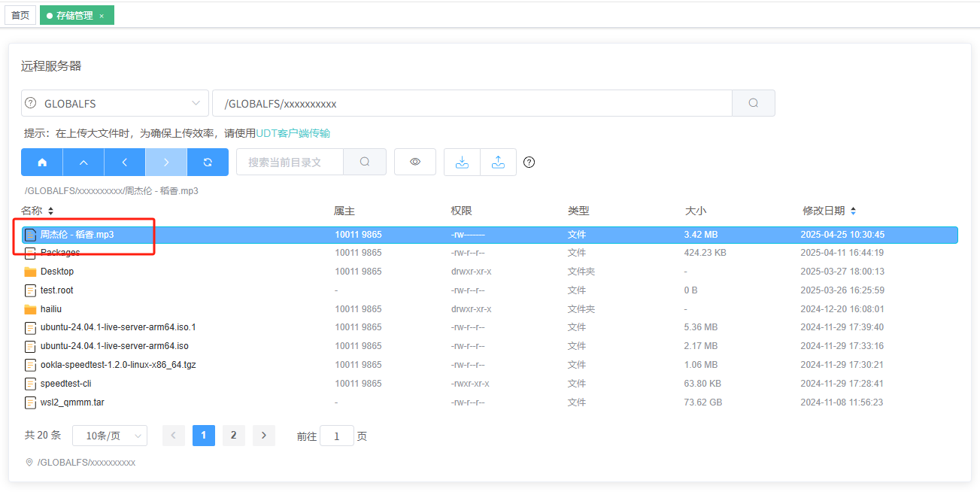
Task: Open the UDT客户端传输 link
Action: (x=293, y=133)
